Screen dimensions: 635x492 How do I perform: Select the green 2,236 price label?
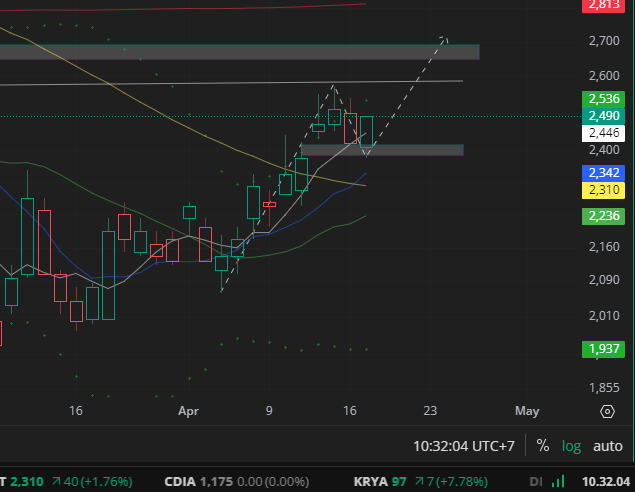[603, 216]
